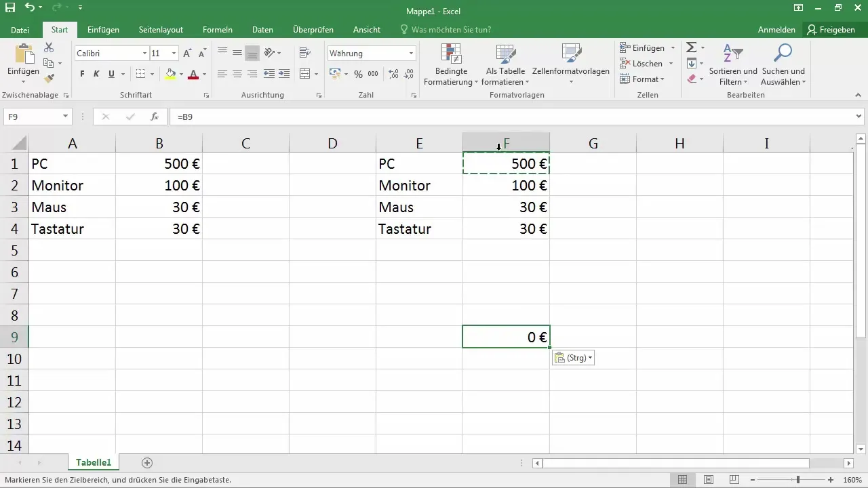This screenshot has height=488, width=868.
Task: Switch to the Formeln tab
Action: (218, 30)
